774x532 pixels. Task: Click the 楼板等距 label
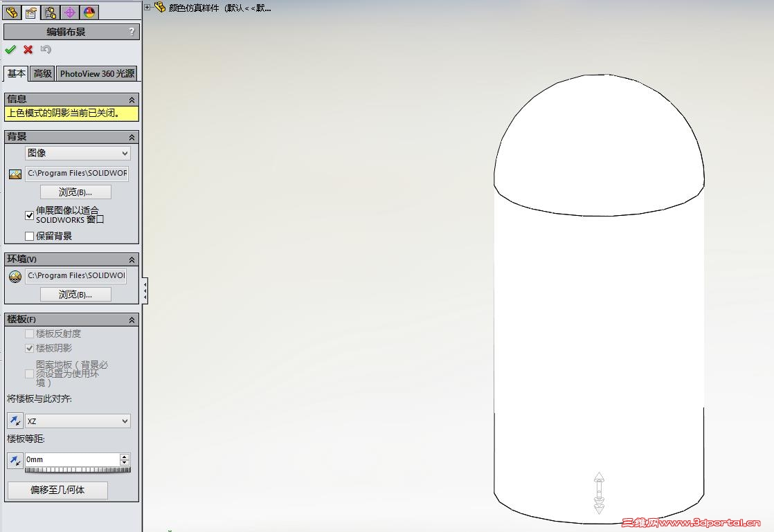[26, 439]
